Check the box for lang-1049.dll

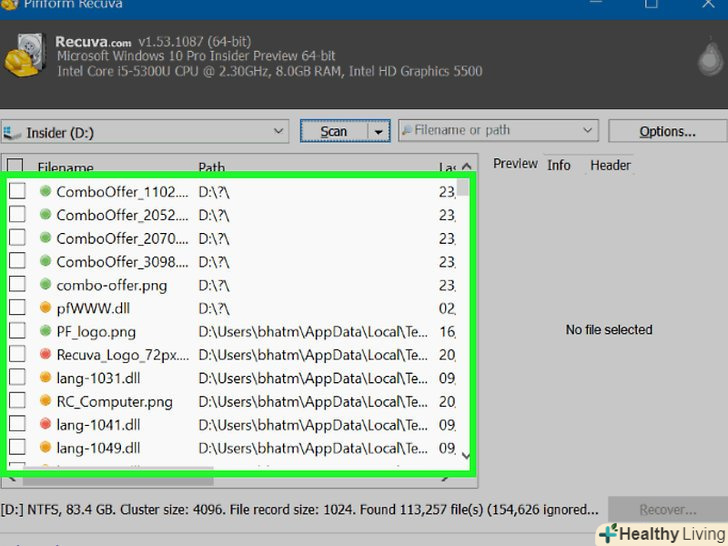coord(17,447)
